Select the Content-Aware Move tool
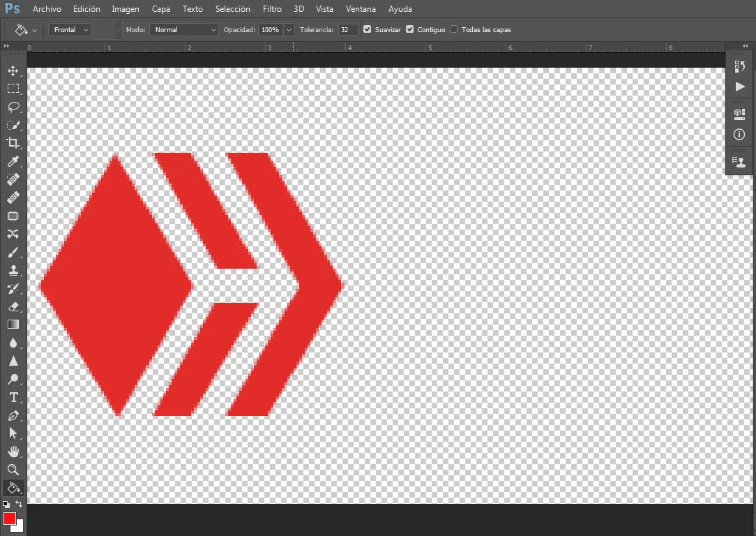This screenshot has width=756, height=536. [13, 234]
